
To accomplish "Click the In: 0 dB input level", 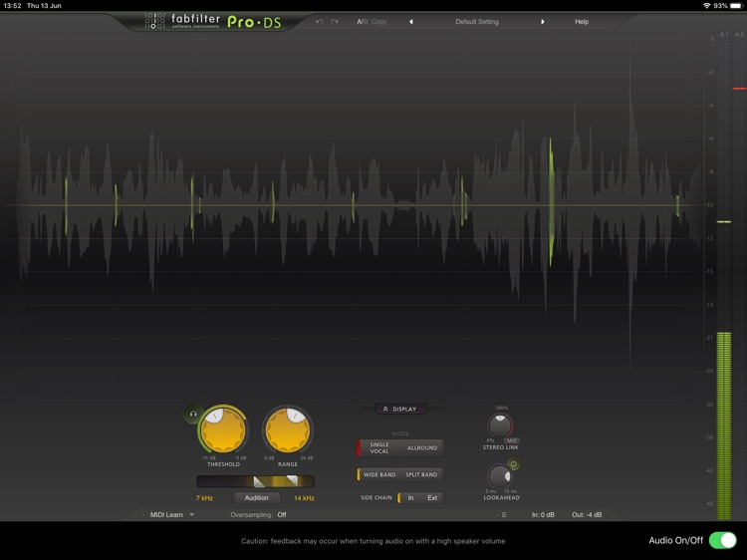I will tap(543, 515).
